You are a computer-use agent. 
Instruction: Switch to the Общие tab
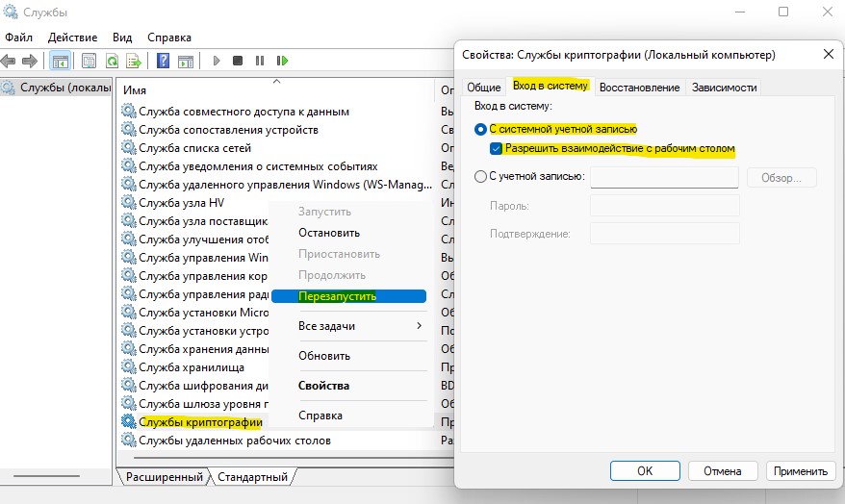click(484, 87)
